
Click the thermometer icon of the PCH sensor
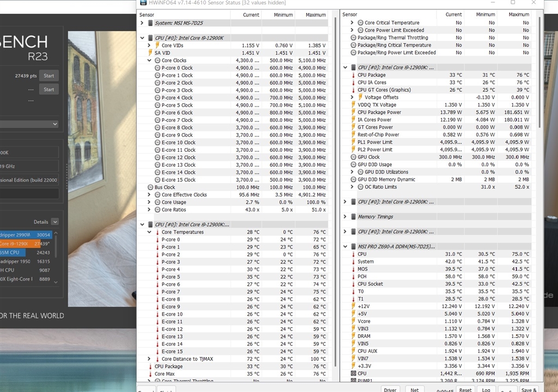(x=353, y=277)
